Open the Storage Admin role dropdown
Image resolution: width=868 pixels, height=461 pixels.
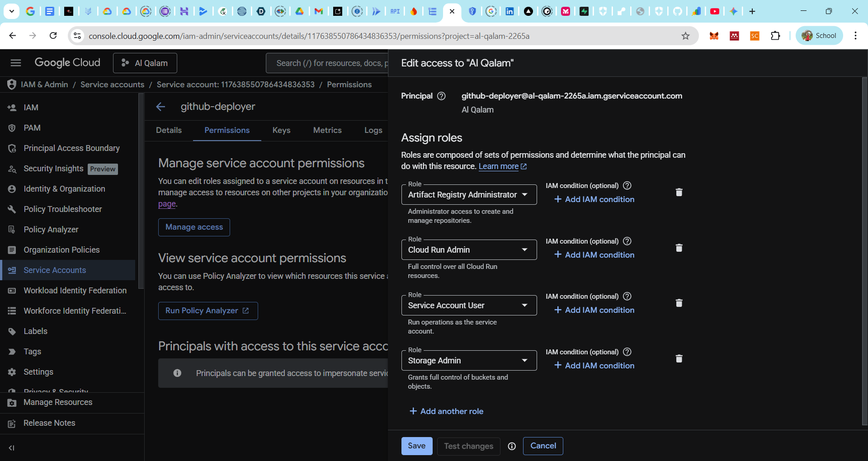(x=469, y=361)
